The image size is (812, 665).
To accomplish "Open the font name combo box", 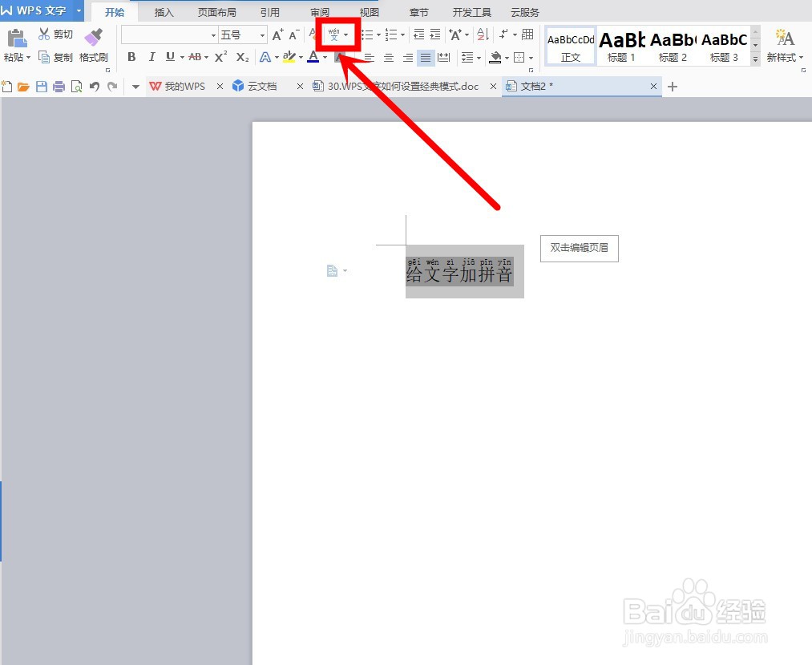I will [x=169, y=34].
